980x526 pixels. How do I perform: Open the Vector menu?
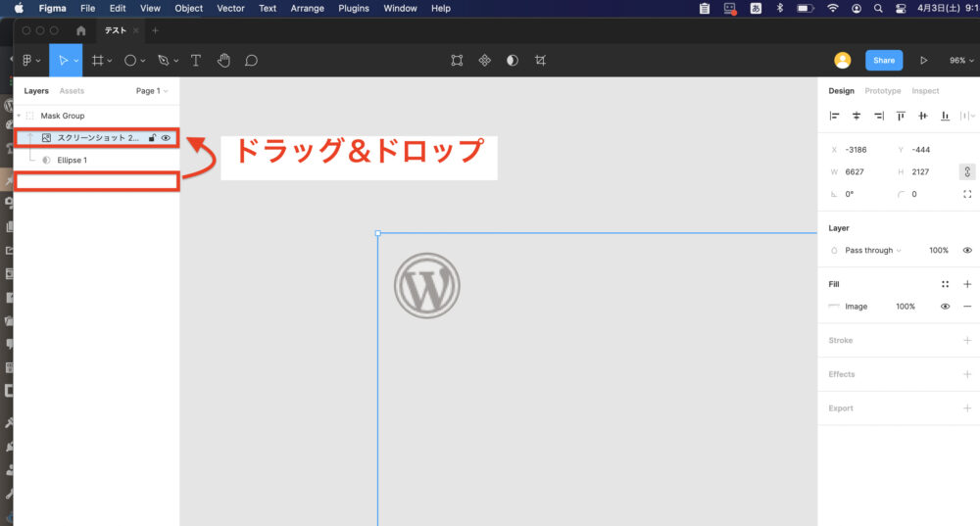pyautogui.click(x=230, y=8)
